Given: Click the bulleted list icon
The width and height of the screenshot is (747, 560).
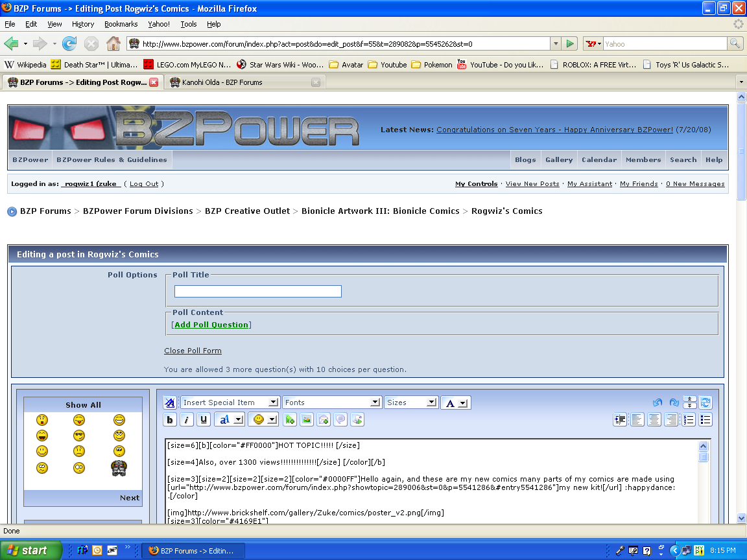Looking at the screenshot, I should (705, 419).
